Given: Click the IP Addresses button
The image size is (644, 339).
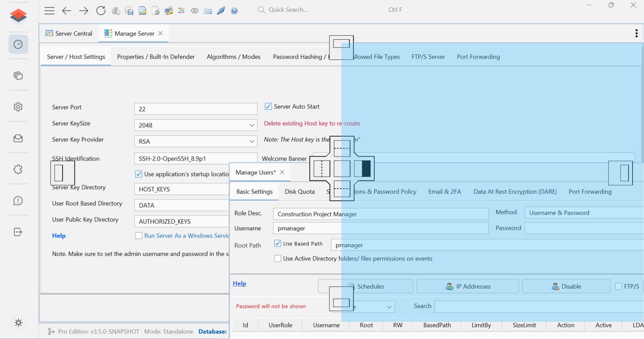Looking at the screenshot, I should (x=467, y=286).
